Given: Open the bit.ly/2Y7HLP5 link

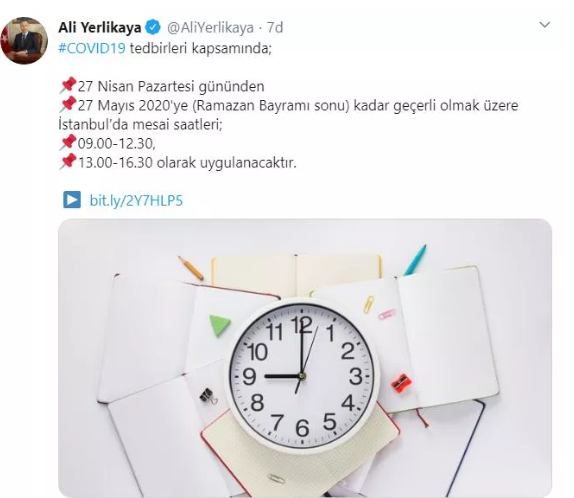Looking at the screenshot, I should click(x=136, y=201).
